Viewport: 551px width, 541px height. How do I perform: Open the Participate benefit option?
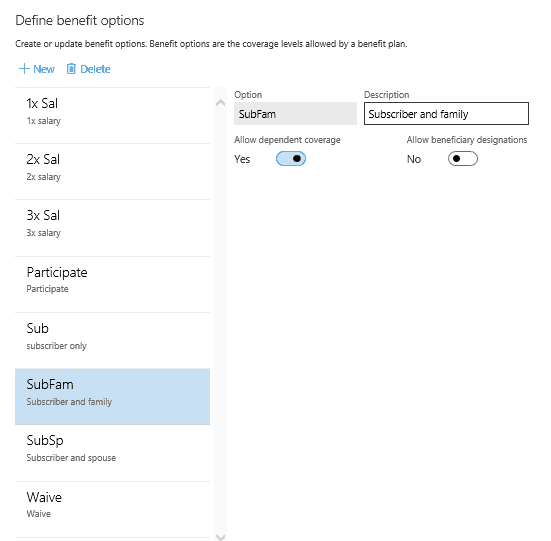pyautogui.click(x=112, y=285)
